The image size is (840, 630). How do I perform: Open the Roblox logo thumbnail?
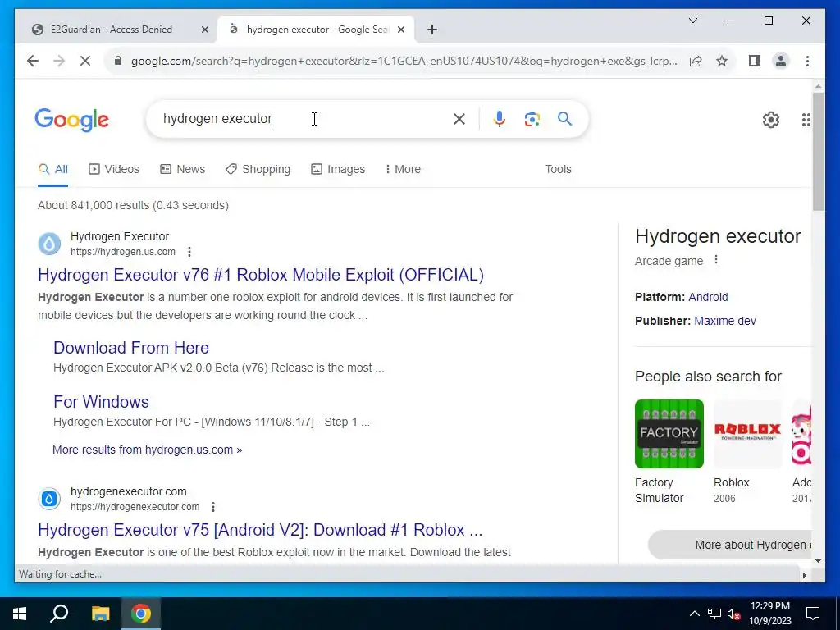(748, 434)
